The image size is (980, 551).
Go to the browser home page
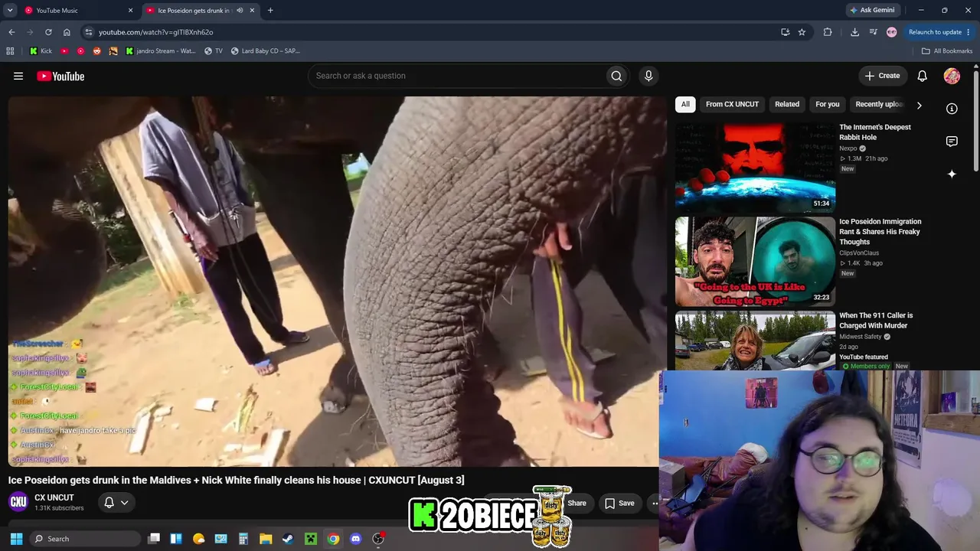point(67,32)
